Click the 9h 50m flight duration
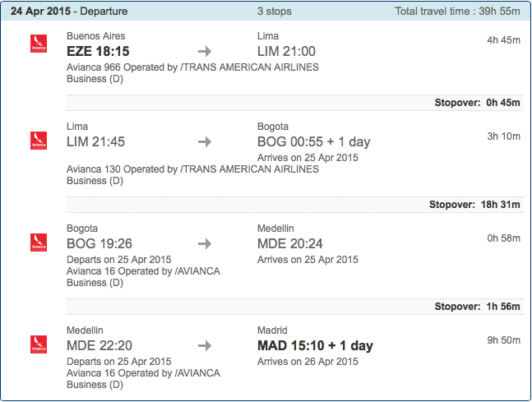 point(504,340)
